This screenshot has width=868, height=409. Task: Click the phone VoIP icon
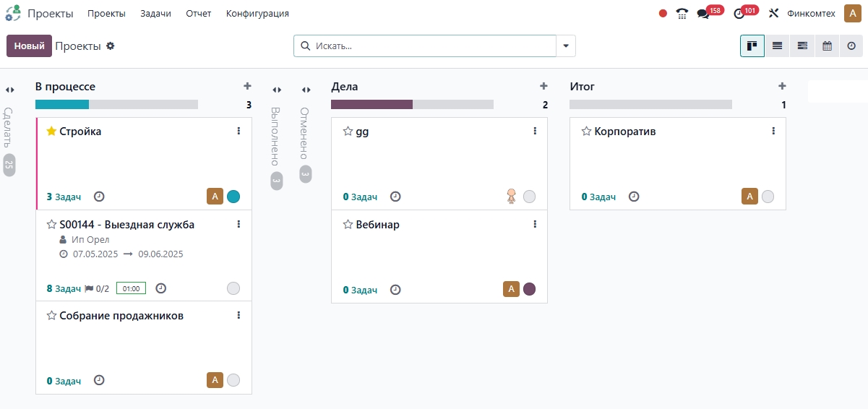(x=682, y=14)
